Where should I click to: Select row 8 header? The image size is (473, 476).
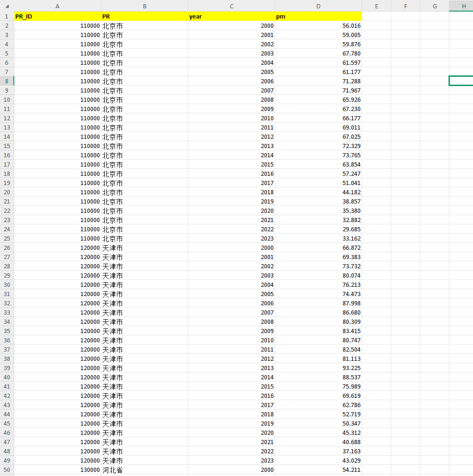[x=6, y=81]
